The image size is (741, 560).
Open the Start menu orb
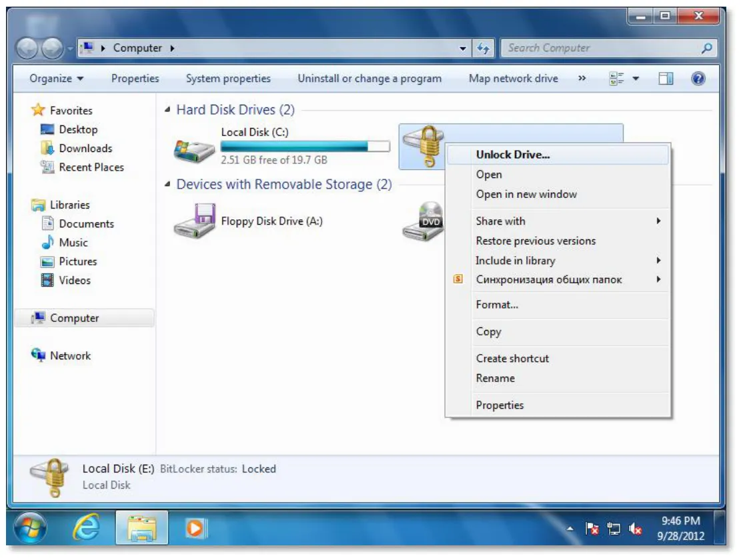30,528
